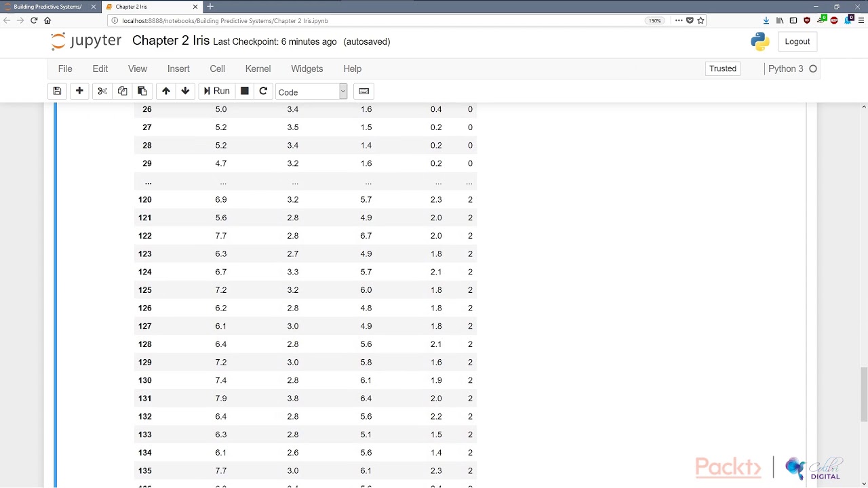Image resolution: width=868 pixels, height=488 pixels.
Task: Restart the kernel with the circular arrow
Action: click(263, 91)
